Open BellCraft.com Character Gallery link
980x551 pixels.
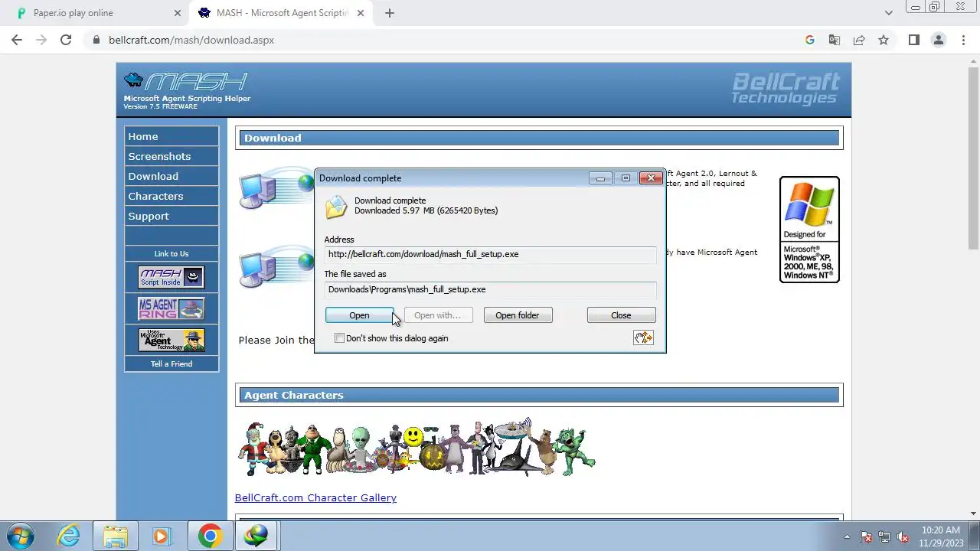(x=315, y=497)
